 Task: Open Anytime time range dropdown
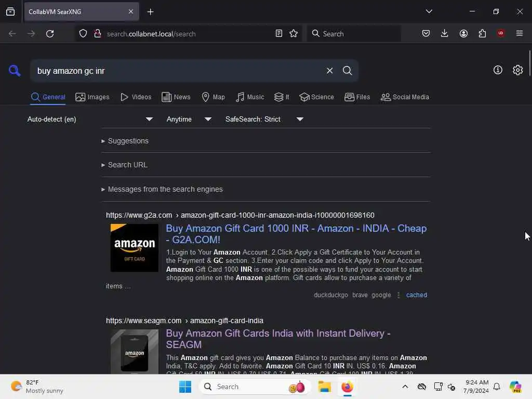tap(189, 119)
